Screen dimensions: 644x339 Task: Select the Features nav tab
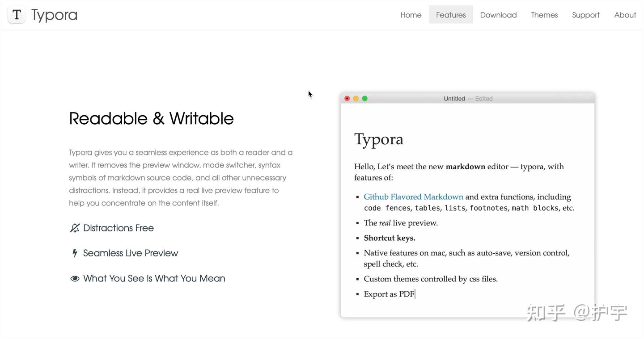tap(451, 15)
